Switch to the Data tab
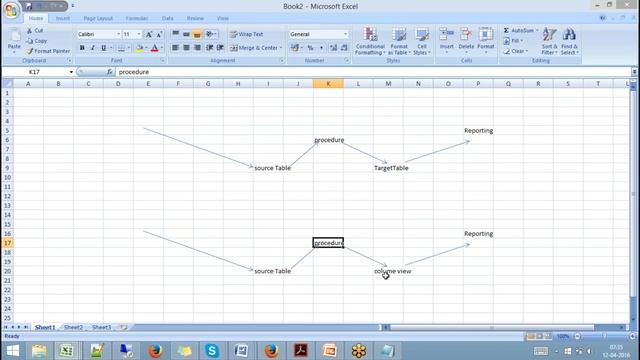 coord(167,18)
